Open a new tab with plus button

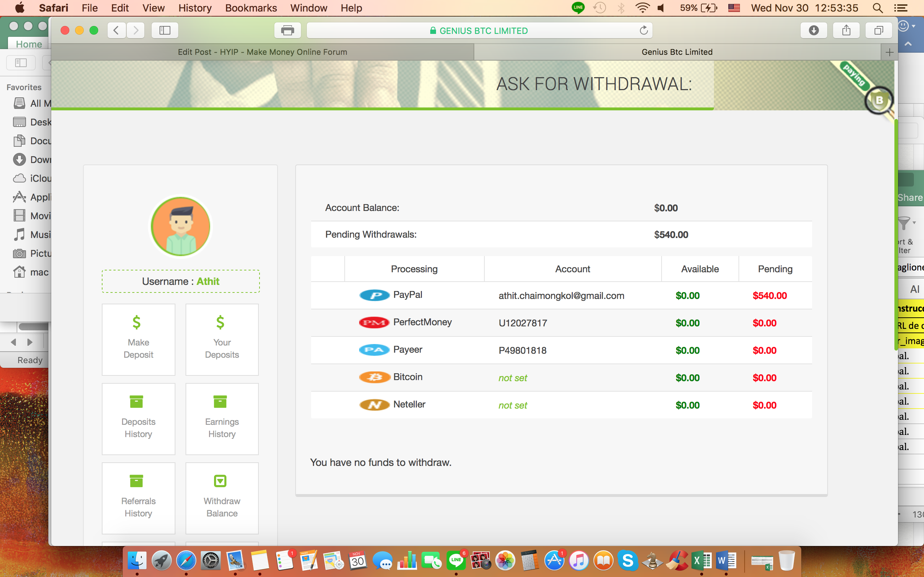(889, 52)
